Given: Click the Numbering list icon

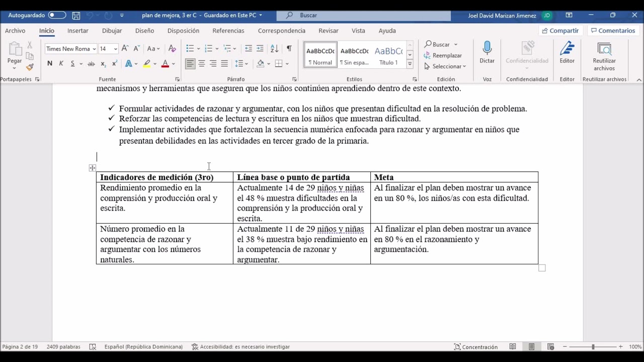Looking at the screenshot, I should [x=208, y=49].
